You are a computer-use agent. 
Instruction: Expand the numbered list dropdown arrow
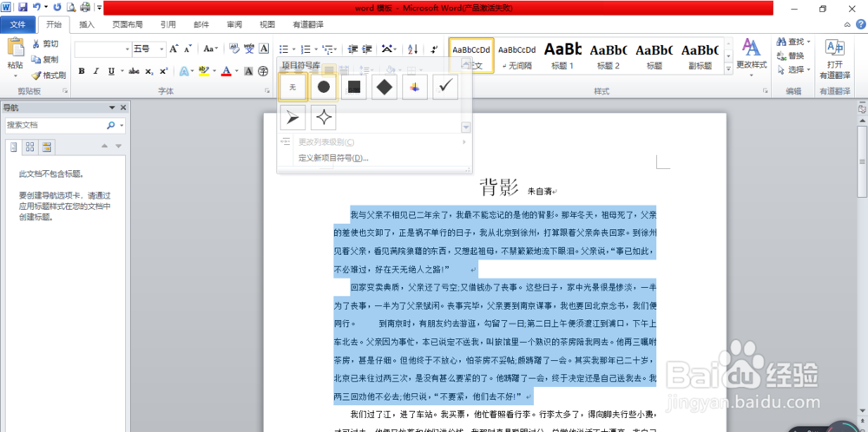315,49
